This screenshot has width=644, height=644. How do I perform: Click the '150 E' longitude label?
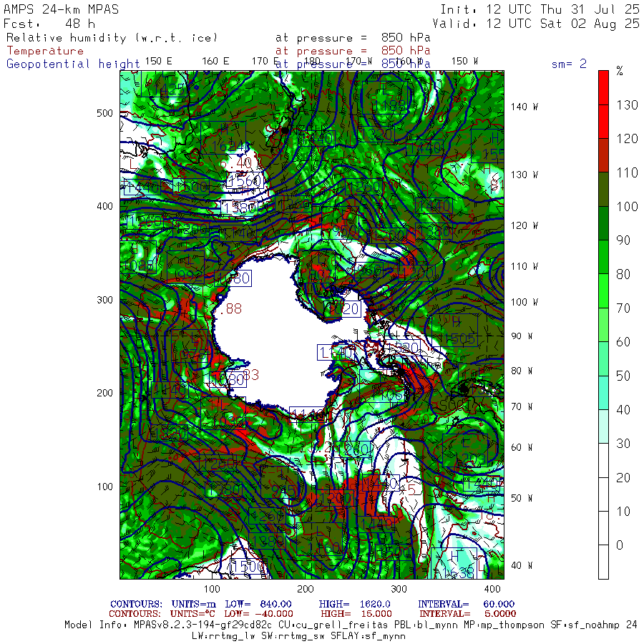pyautogui.click(x=159, y=61)
